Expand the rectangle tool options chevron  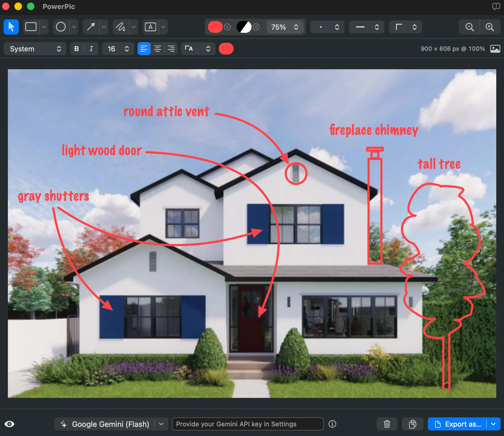click(44, 27)
